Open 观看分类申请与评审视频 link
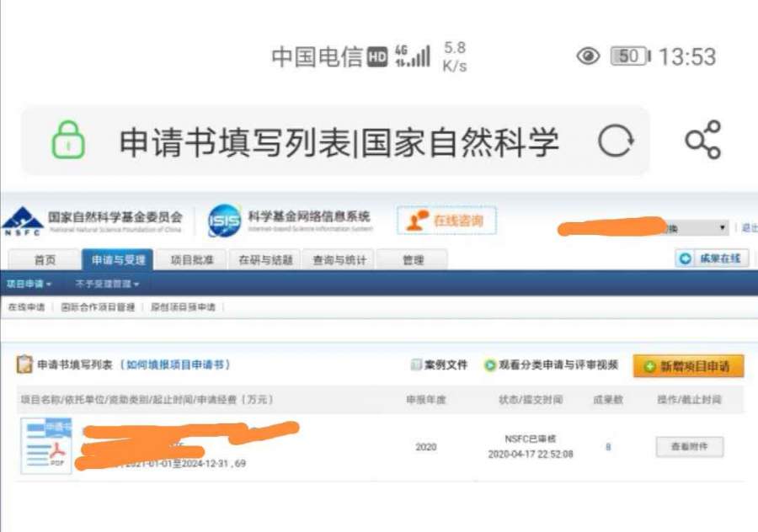This screenshot has height=532, width=758. tap(552, 364)
